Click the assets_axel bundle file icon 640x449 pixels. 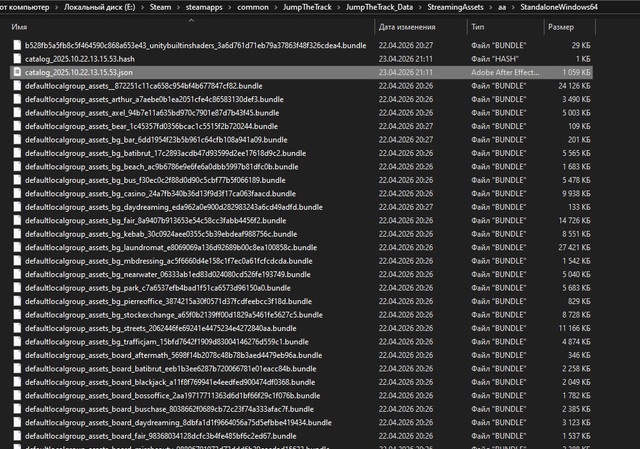coord(17,113)
